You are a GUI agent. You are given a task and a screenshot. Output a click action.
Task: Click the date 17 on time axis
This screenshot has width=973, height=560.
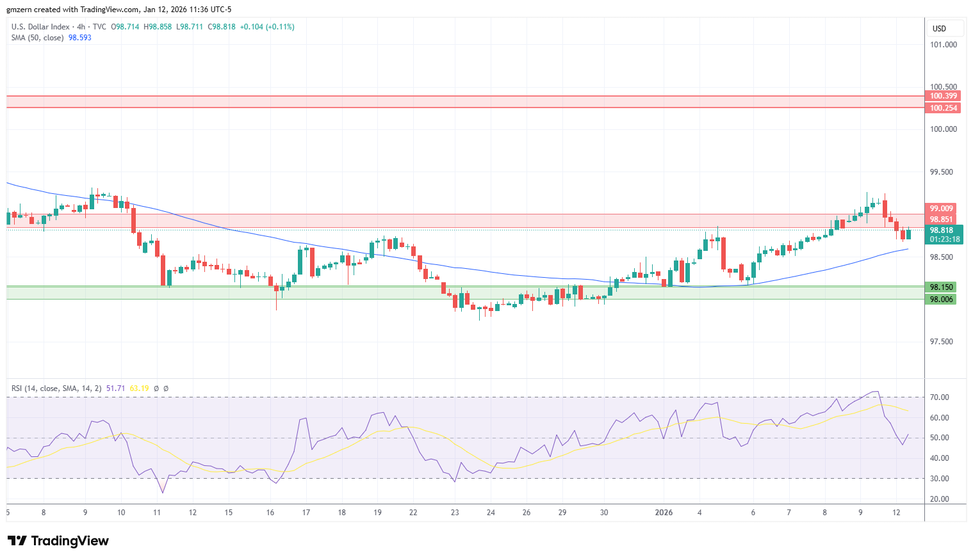click(306, 513)
